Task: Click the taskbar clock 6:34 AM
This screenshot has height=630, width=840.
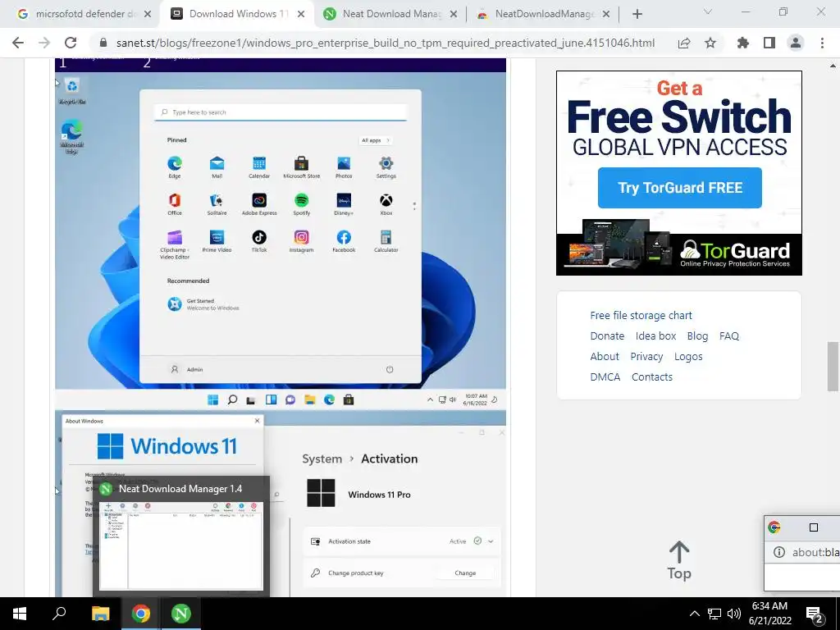Action: [769, 614]
